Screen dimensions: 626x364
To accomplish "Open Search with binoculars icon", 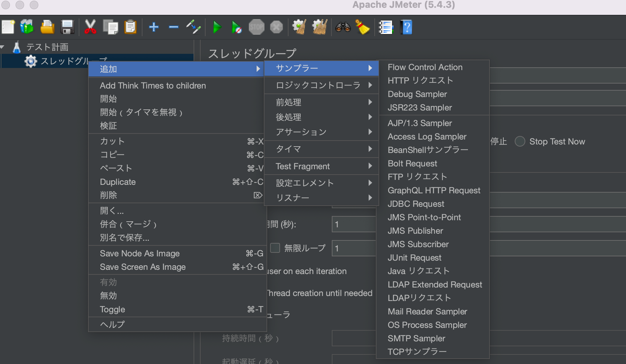I will click(343, 27).
